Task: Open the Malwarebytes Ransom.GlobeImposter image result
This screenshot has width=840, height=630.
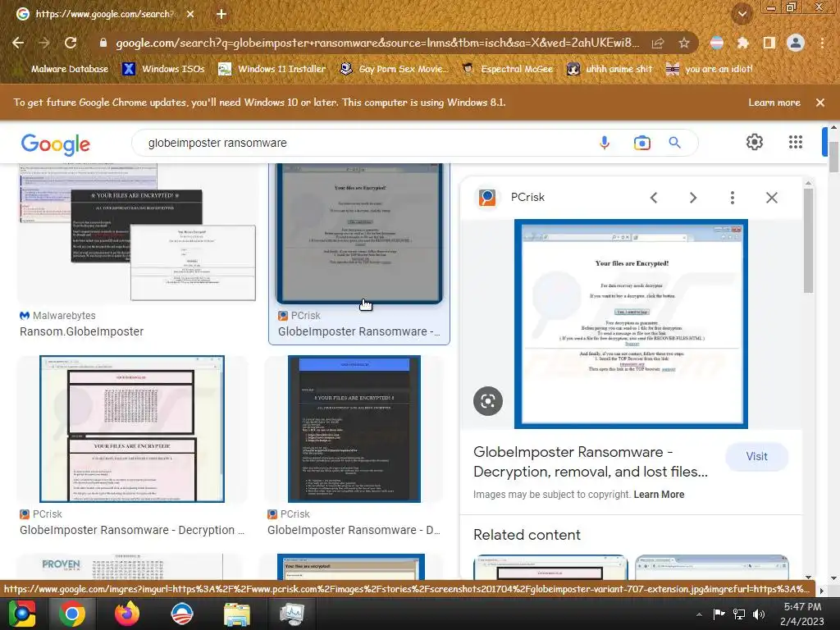Action: coord(137,234)
